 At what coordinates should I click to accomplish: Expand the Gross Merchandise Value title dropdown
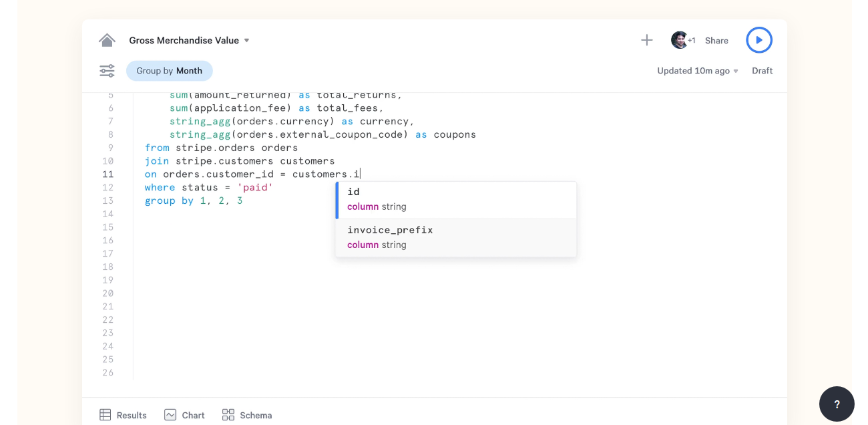click(x=246, y=41)
